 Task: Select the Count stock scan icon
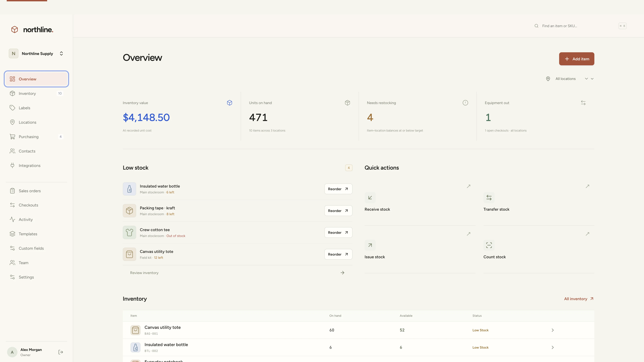[x=489, y=245]
